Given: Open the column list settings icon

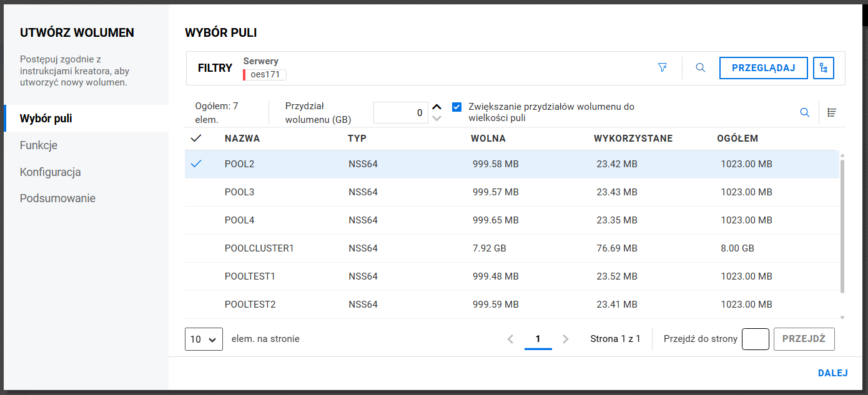Looking at the screenshot, I should click(x=832, y=112).
